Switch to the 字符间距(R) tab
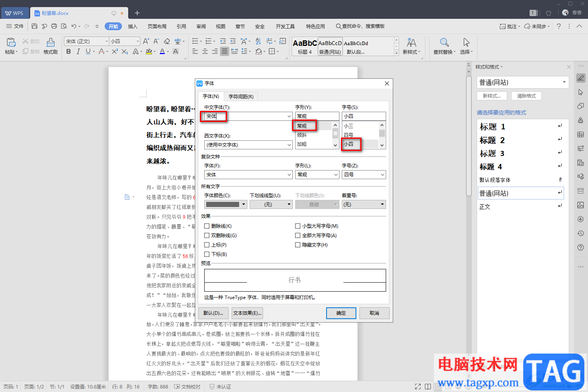588x392 pixels. click(x=241, y=96)
